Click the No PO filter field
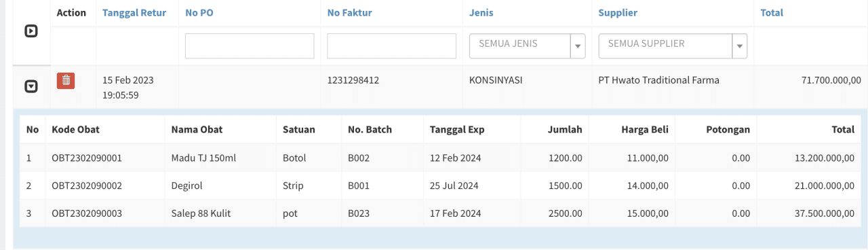The height and width of the screenshot is (250, 868). (x=250, y=46)
